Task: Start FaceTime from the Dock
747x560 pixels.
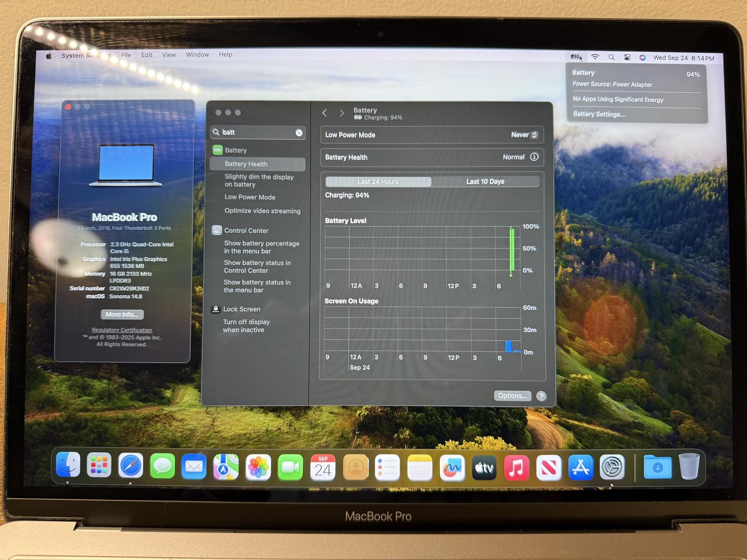Action: 290,467
